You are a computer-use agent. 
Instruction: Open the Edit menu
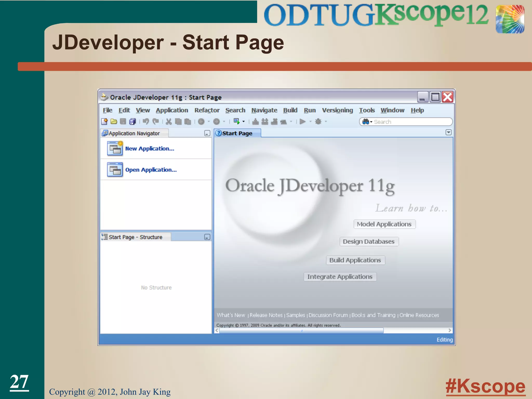coord(124,110)
